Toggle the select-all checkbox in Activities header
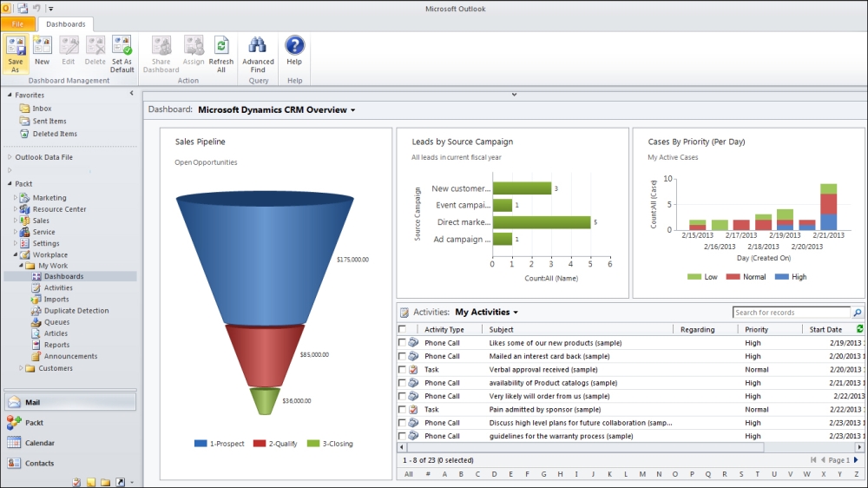868x488 pixels. click(x=403, y=329)
